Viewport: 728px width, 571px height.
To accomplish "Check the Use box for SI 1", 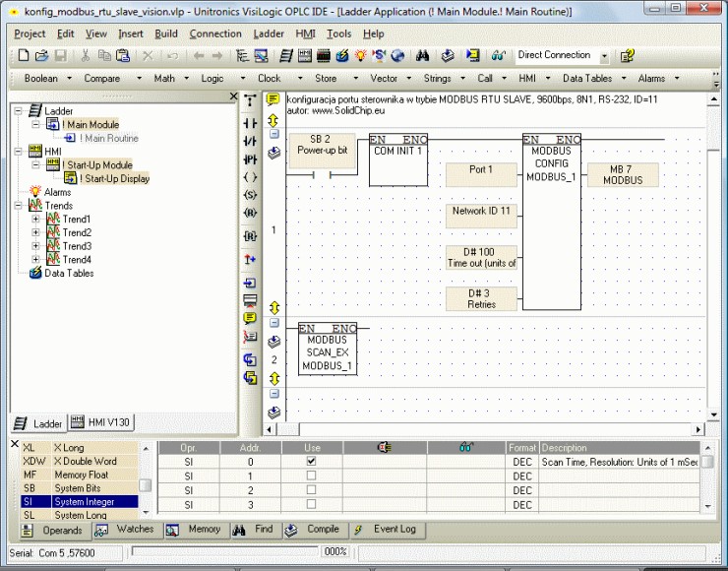I will [311, 476].
